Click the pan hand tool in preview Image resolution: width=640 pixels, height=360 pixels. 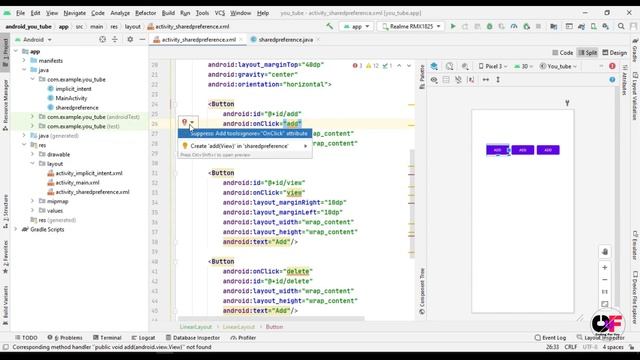pyautogui.click(x=604, y=252)
